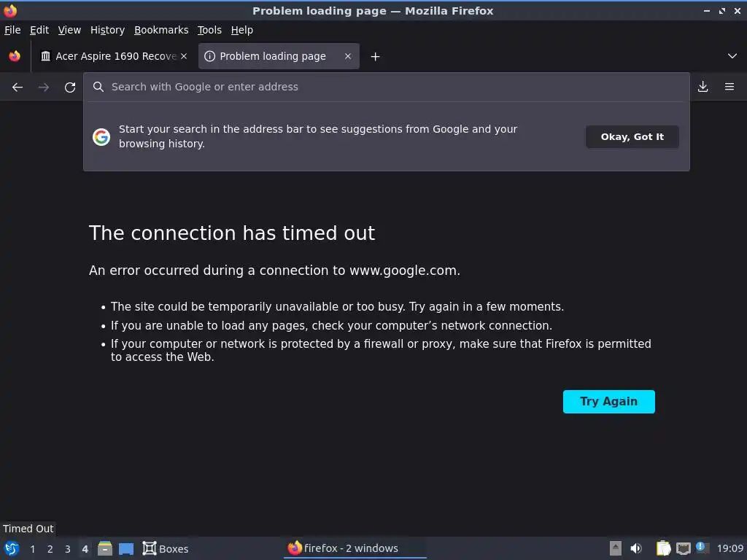Image resolution: width=747 pixels, height=560 pixels.
Task: Click the www.google.com error sentence
Action: coord(274,271)
